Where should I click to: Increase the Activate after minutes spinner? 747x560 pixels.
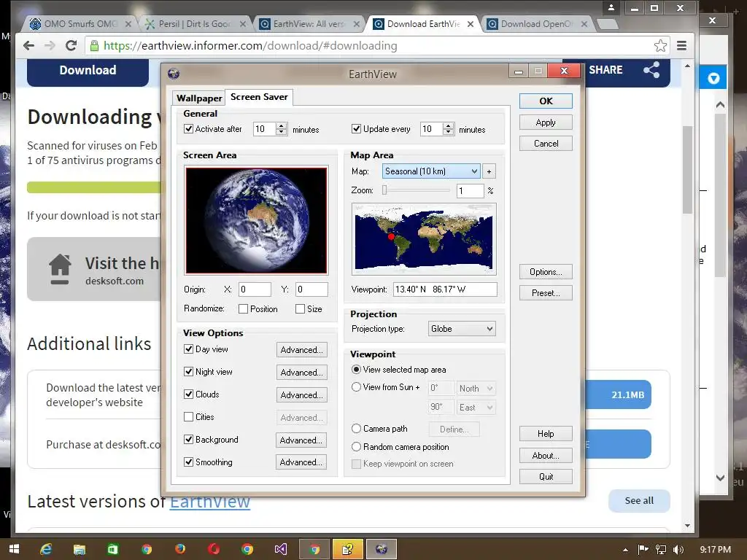pyautogui.click(x=282, y=125)
